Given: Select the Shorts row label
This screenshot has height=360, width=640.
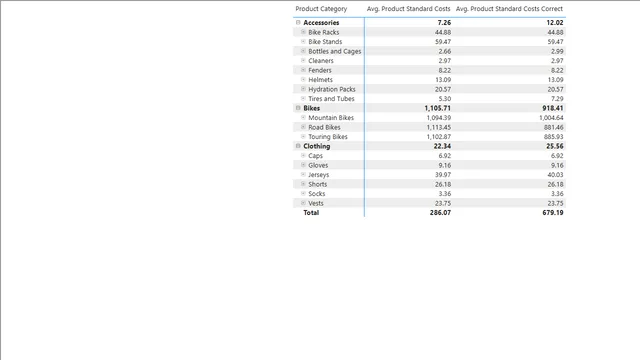Looking at the screenshot, I should 318,184.
